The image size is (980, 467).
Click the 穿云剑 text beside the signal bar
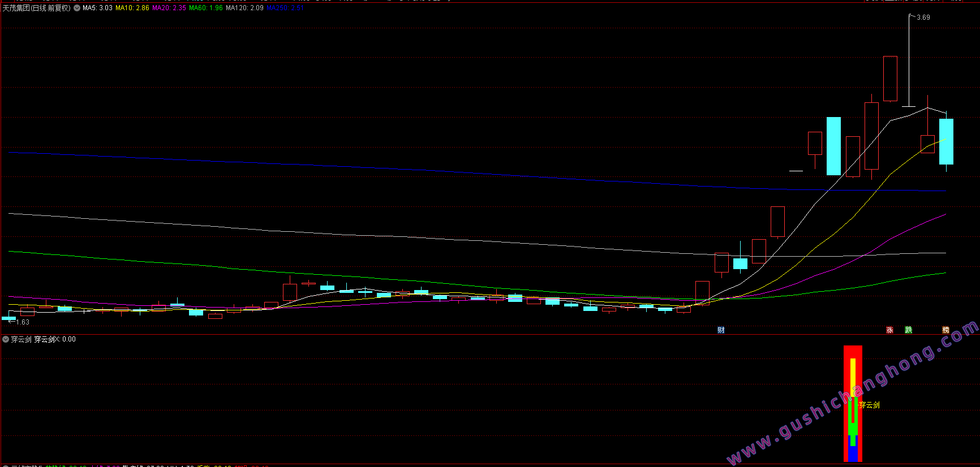(870, 405)
